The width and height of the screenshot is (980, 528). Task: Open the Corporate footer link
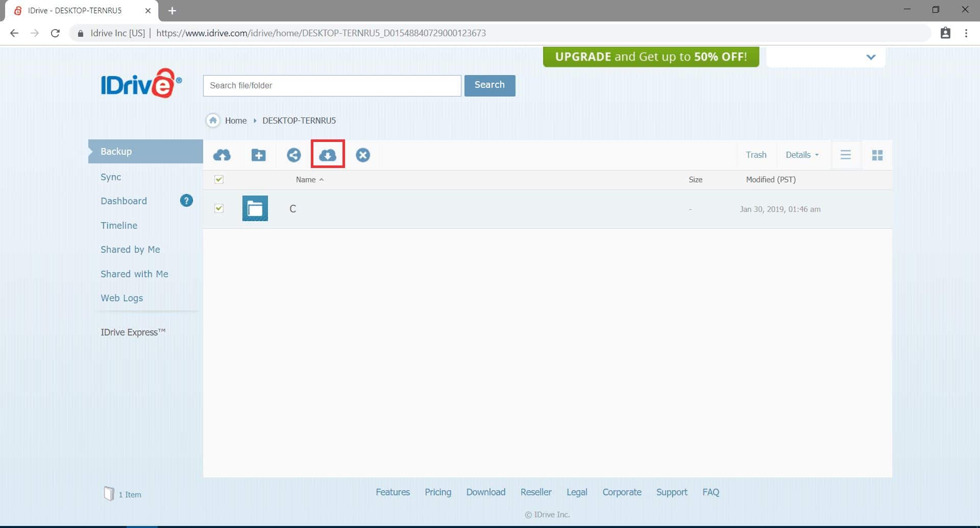click(x=622, y=492)
